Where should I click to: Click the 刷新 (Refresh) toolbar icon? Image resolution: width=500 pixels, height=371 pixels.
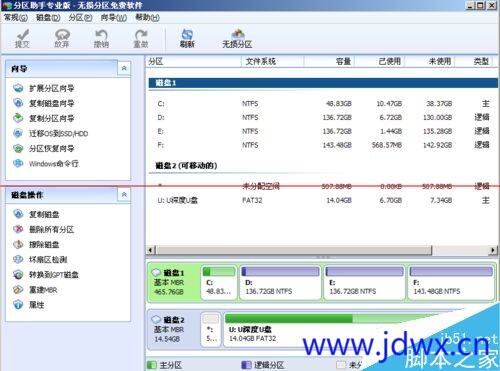tap(187, 38)
